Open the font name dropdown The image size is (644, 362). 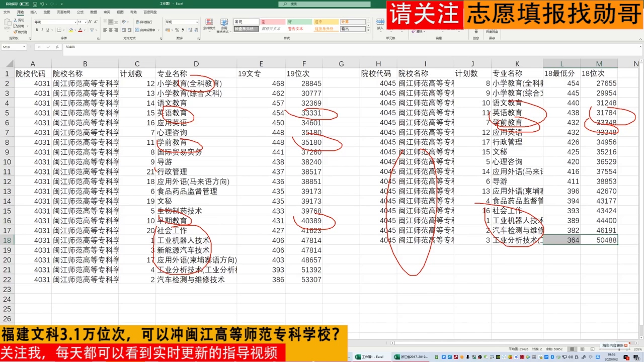coord(75,22)
